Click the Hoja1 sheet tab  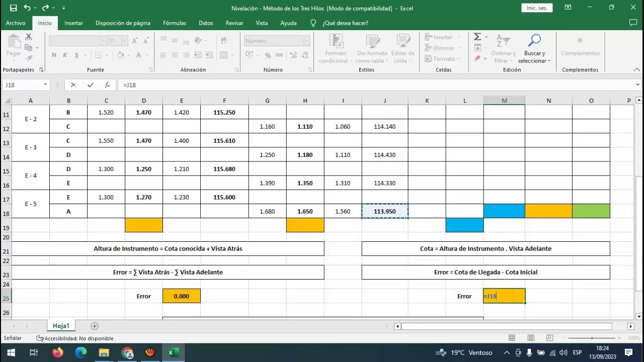coord(61,326)
